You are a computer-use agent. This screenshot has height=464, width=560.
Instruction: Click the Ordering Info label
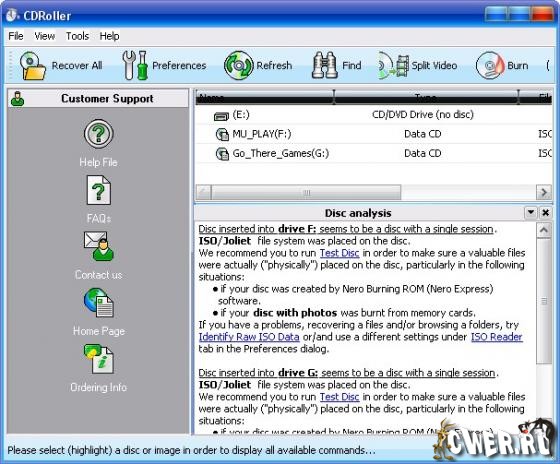(99, 387)
